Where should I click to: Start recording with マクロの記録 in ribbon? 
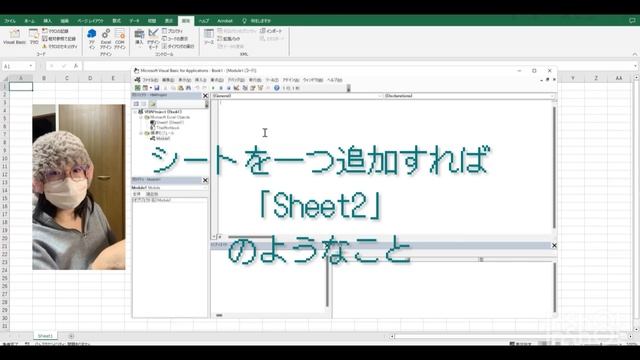point(56,31)
